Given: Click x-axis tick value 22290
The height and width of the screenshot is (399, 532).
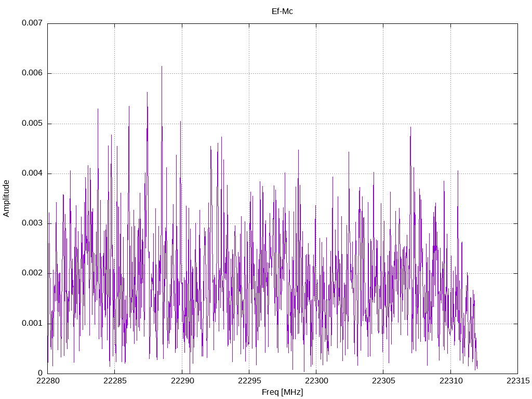Looking at the screenshot, I should point(182,381).
